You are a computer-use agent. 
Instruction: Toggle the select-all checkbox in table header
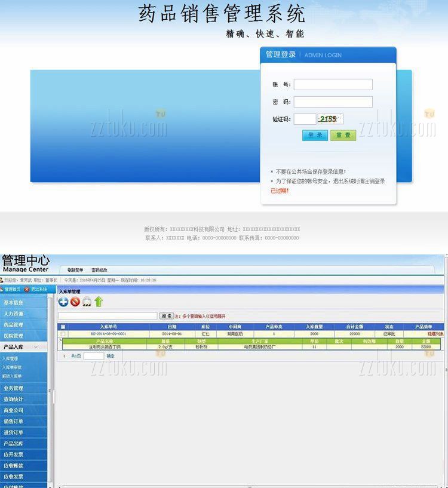tap(63, 327)
